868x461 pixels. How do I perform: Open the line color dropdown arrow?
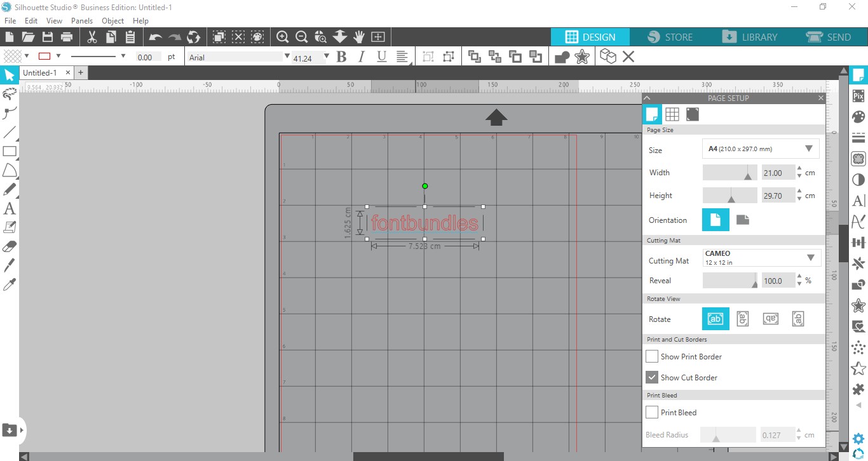tap(58, 57)
